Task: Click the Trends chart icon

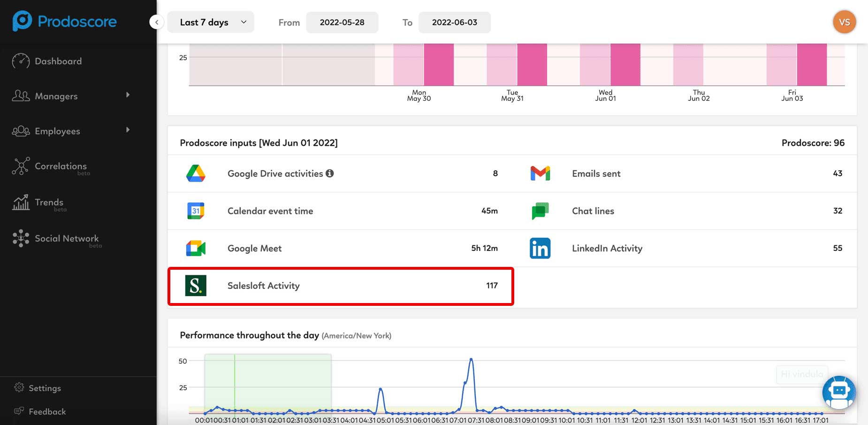Action: tap(21, 202)
